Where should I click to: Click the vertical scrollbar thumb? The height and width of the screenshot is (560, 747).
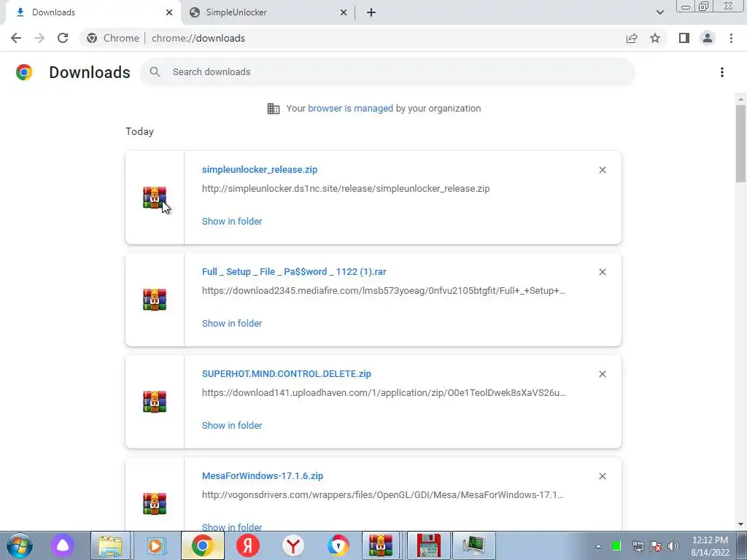coord(740,143)
